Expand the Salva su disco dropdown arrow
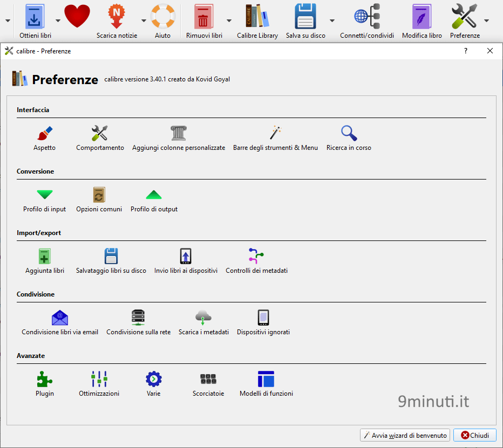 click(x=332, y=21)
